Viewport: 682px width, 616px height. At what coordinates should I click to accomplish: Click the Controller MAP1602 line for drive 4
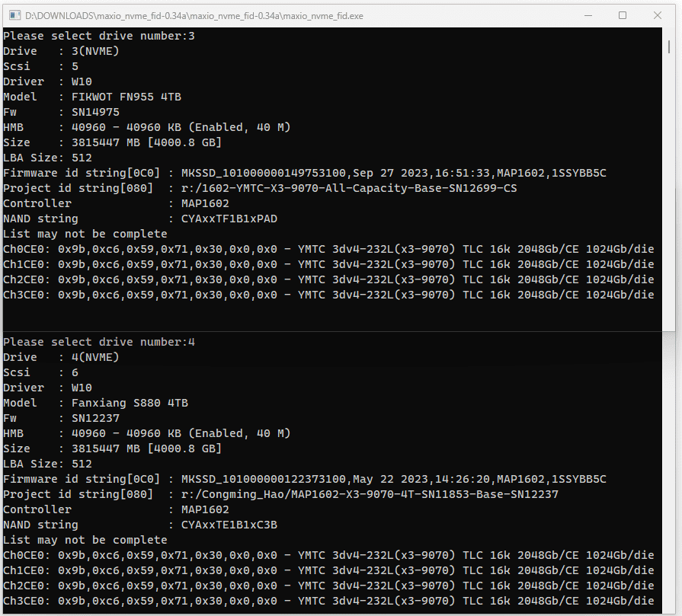[116, 509]
